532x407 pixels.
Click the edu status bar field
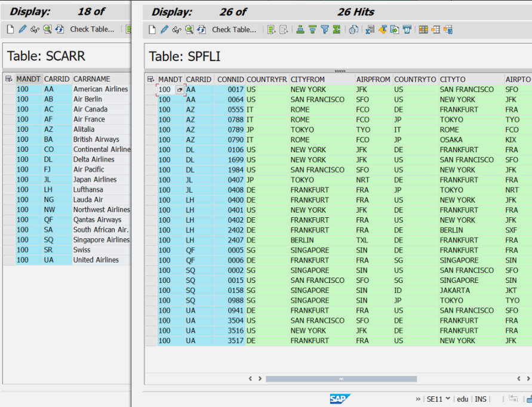pyautogui.click(x=463, y=399)
